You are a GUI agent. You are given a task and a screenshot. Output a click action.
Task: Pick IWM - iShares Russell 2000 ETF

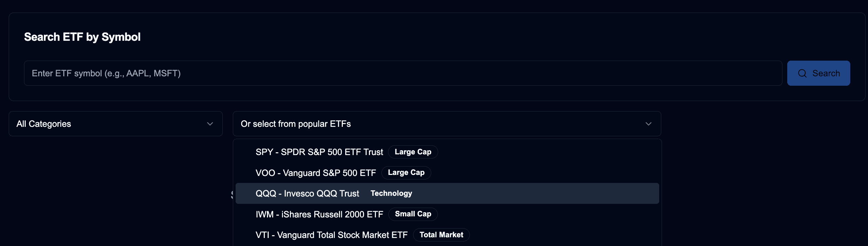[319, 214]
